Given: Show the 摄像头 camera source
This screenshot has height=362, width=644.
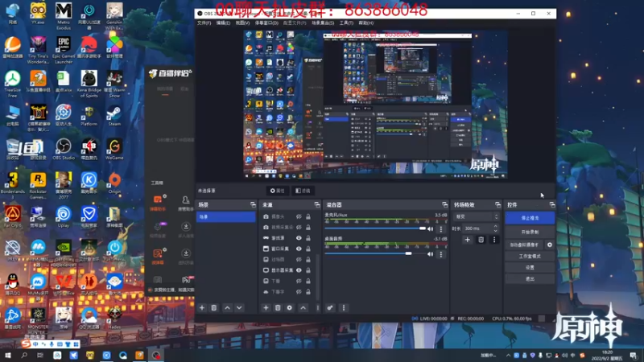Looking at the screenshot, I should pos(299,216).
